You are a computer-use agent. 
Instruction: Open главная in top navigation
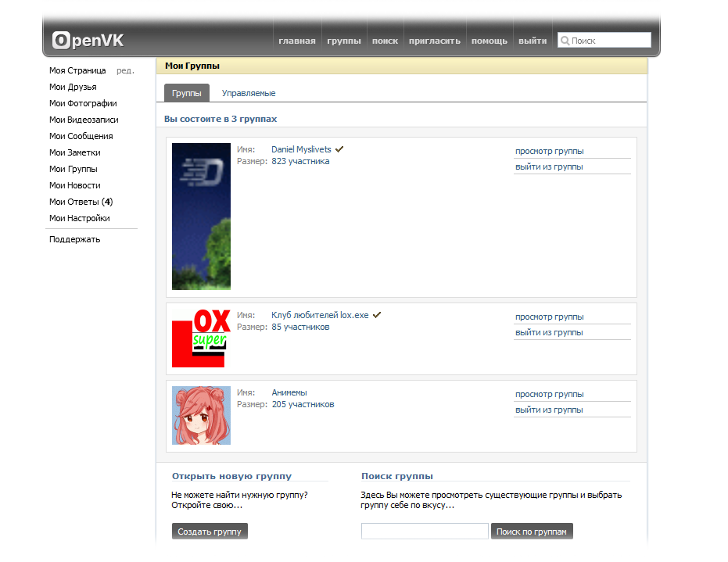pos(297,41)
